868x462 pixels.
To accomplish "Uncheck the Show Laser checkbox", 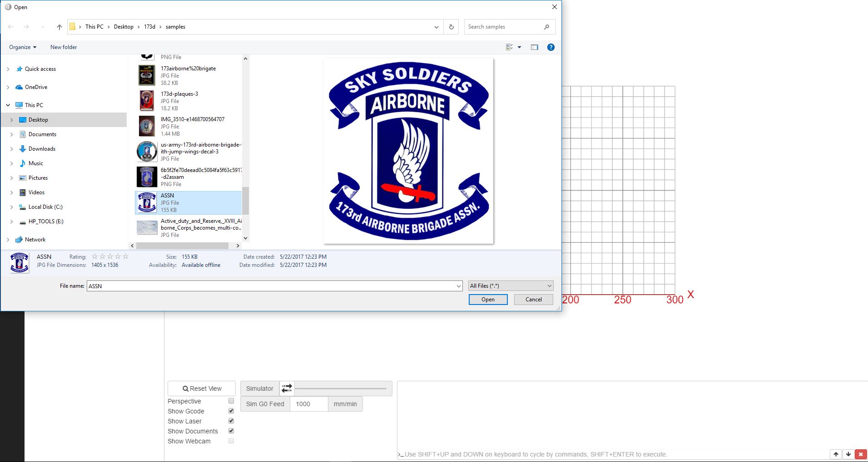I will pyautogui.click(x=231, y=421).
